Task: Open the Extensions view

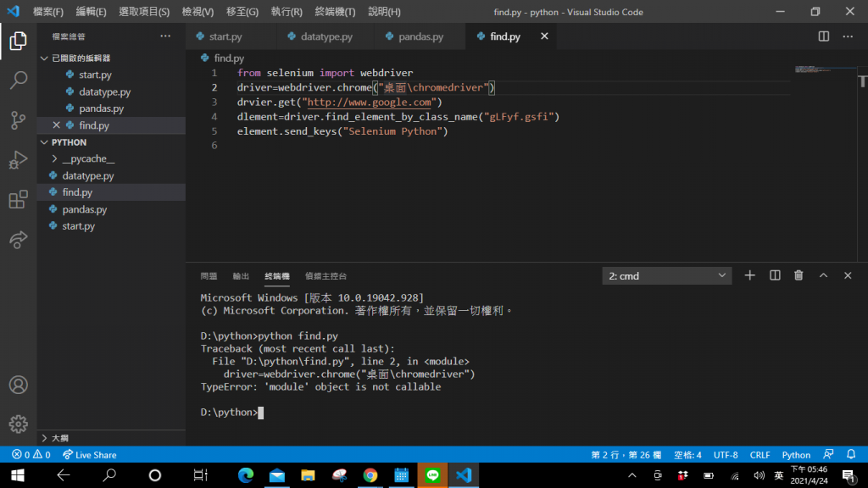Action: coord(19,200)
